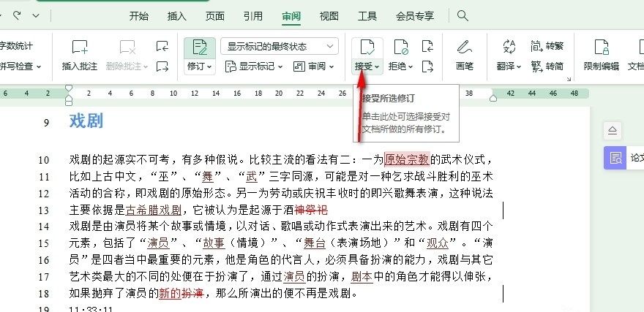644x312 pixels.
Task: Jump to previous revision icon
Action: click(x=427, y=46)
